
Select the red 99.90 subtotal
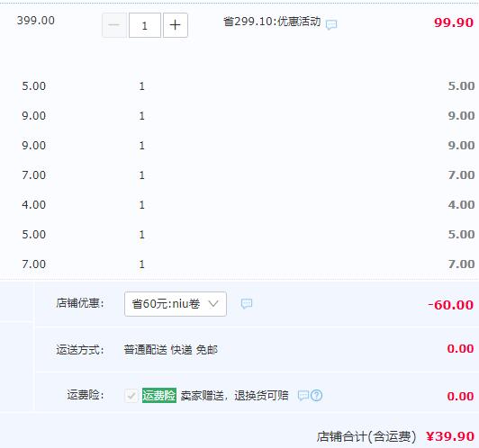454,22
